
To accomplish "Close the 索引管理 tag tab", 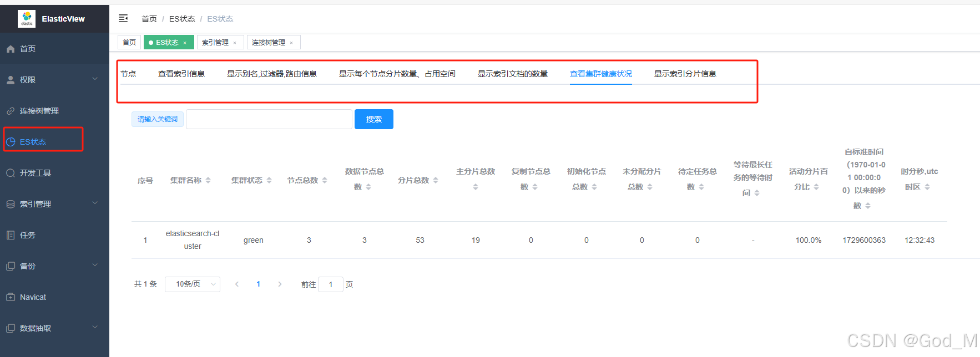I will pos(235,43).
